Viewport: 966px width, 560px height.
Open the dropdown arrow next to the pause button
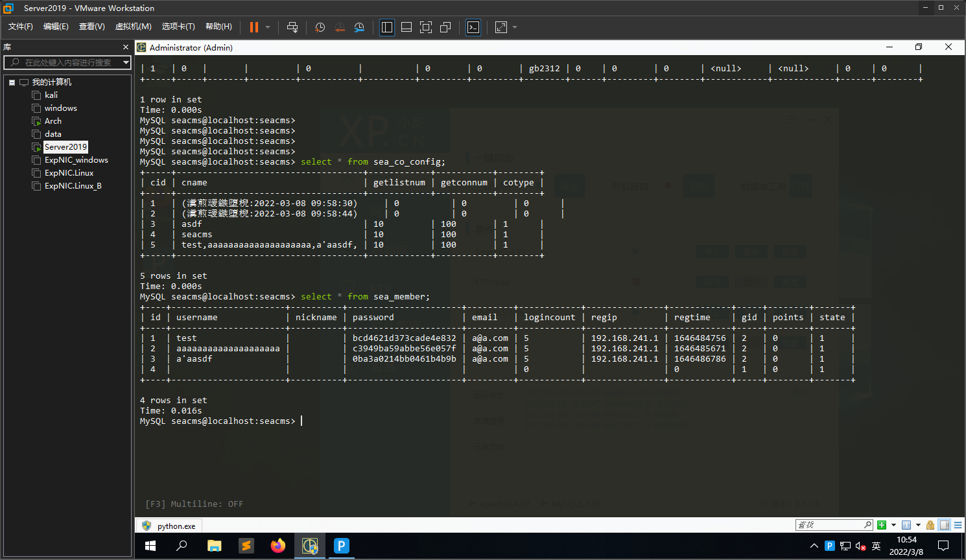pos(268,27)
